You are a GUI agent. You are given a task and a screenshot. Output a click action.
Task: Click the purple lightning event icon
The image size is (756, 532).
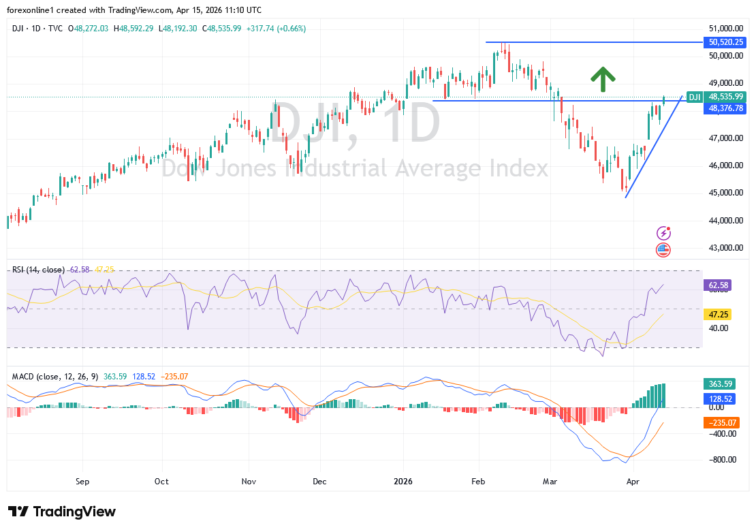click(x=663, y=234)
